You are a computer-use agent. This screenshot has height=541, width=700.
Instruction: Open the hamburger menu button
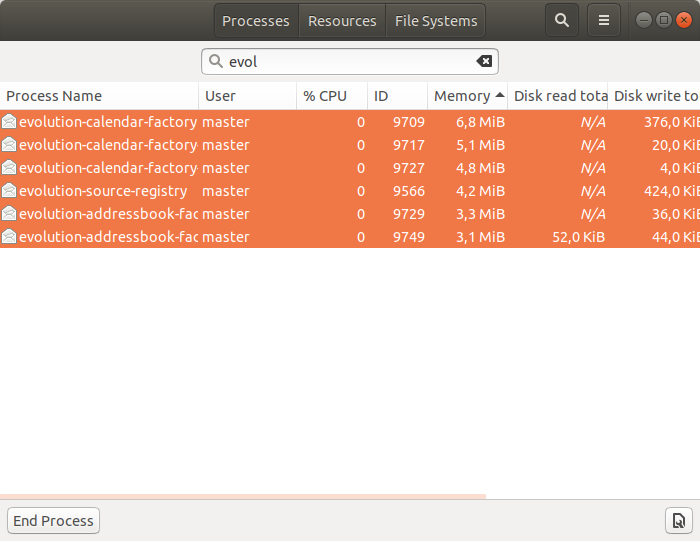604,20
